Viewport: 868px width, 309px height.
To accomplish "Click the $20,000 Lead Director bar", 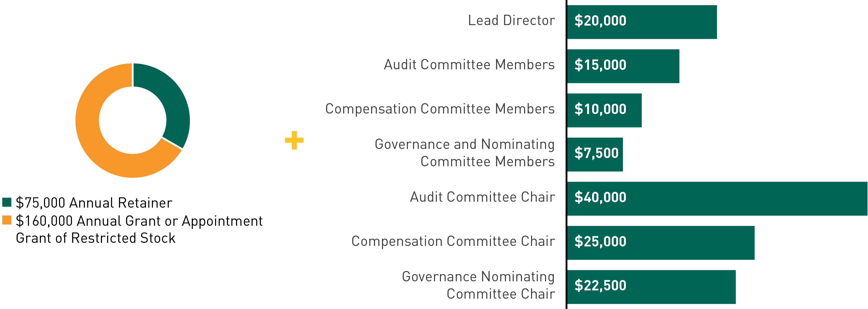I will 642,22.
